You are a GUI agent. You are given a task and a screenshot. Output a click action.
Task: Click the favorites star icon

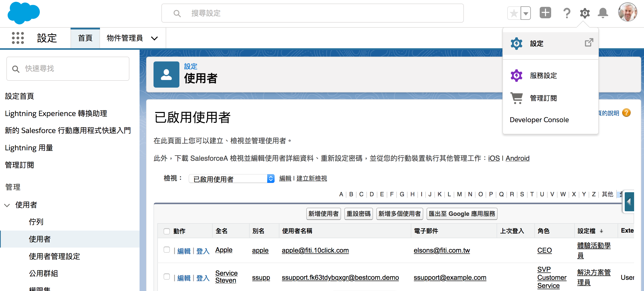click(514, 13)
